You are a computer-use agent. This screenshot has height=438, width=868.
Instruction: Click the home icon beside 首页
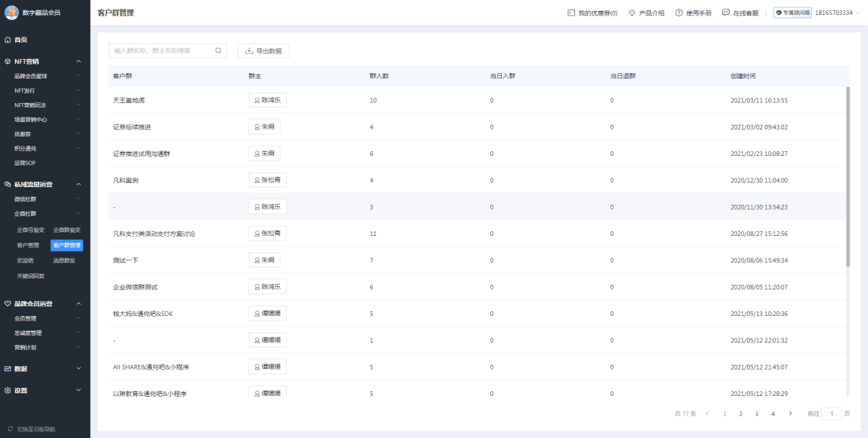(7, 40)
